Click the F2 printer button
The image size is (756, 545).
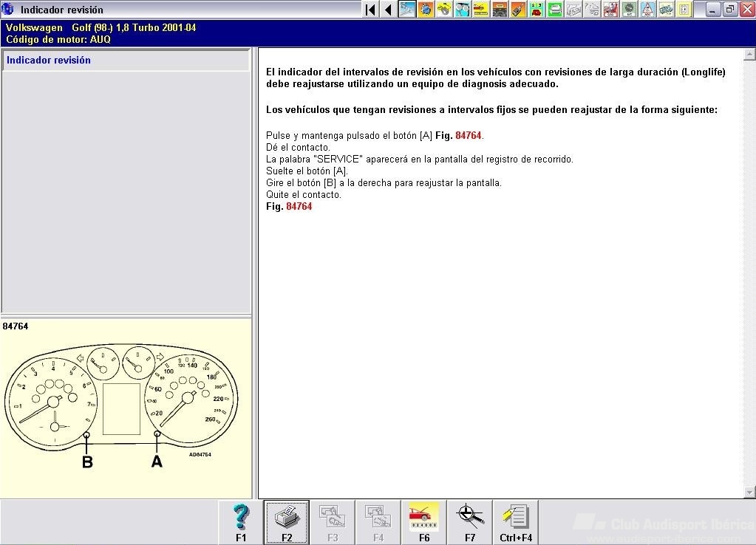pos(287,522)
